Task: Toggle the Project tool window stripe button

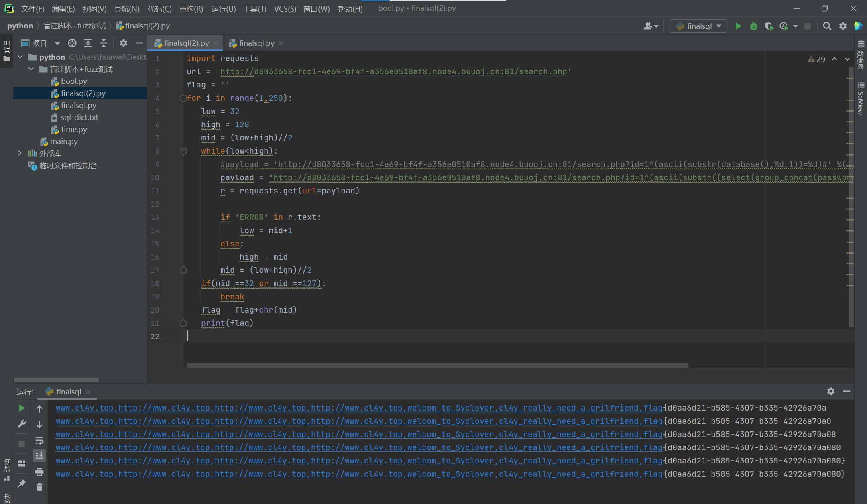Action: point(6,51)
